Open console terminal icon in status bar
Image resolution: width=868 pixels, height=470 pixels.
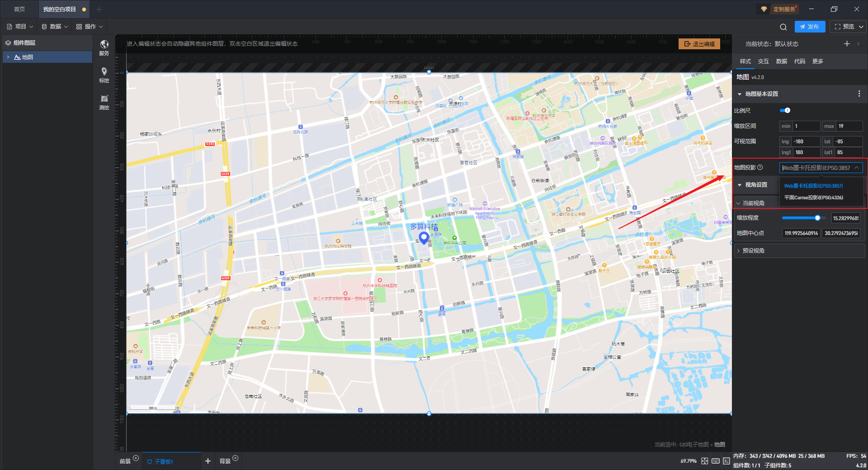click(x=726, y=461)
